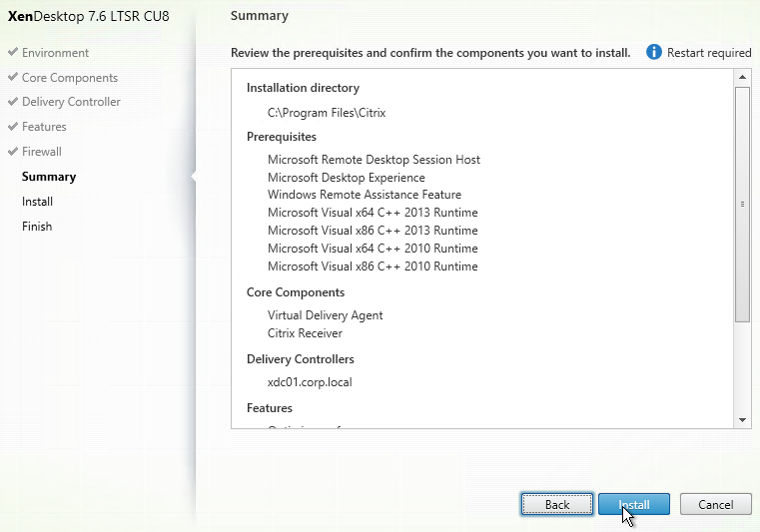The width and height of the screenshot is (760, 532).
Task: Cancel the XenDesktop installation
Action: 715,504
